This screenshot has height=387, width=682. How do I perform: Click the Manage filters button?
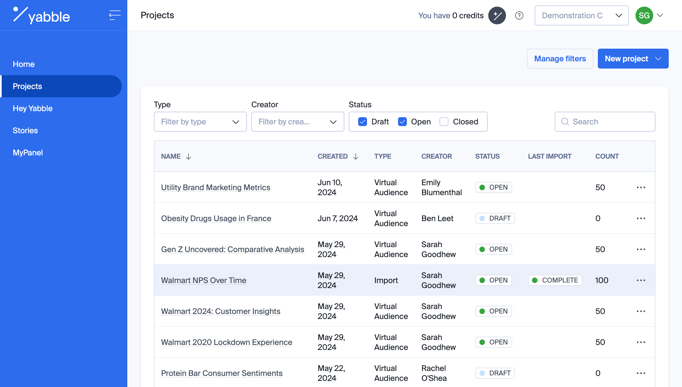point(560,59)
